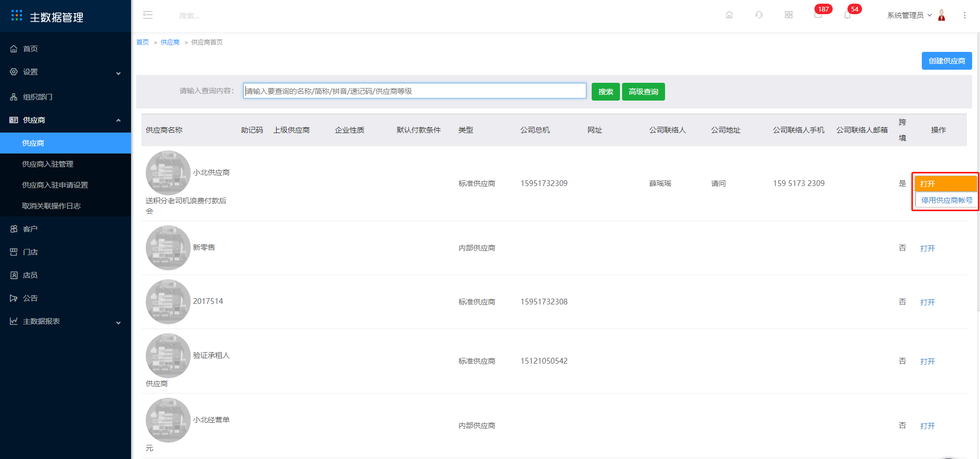Click 首页 breadcrumb link

point(143,42)
